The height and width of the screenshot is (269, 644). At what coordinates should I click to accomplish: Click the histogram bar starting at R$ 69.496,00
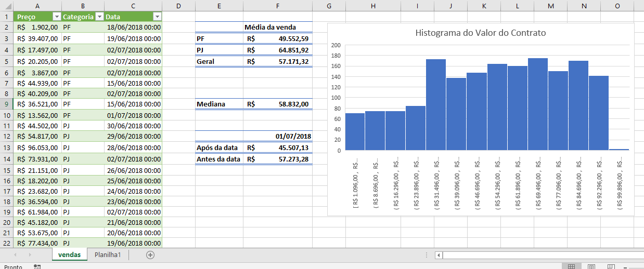tap(538, 104)
